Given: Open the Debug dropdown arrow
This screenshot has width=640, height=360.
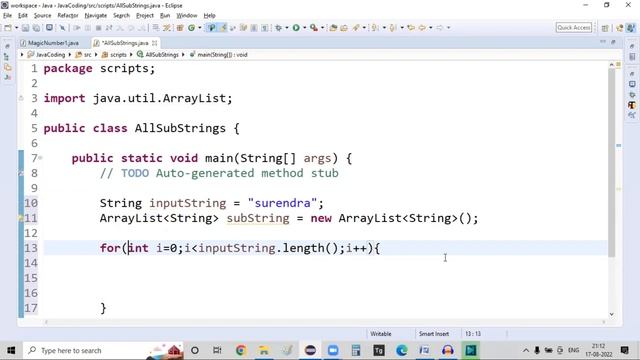Looking at the screenshot, I should click(287, 28).
